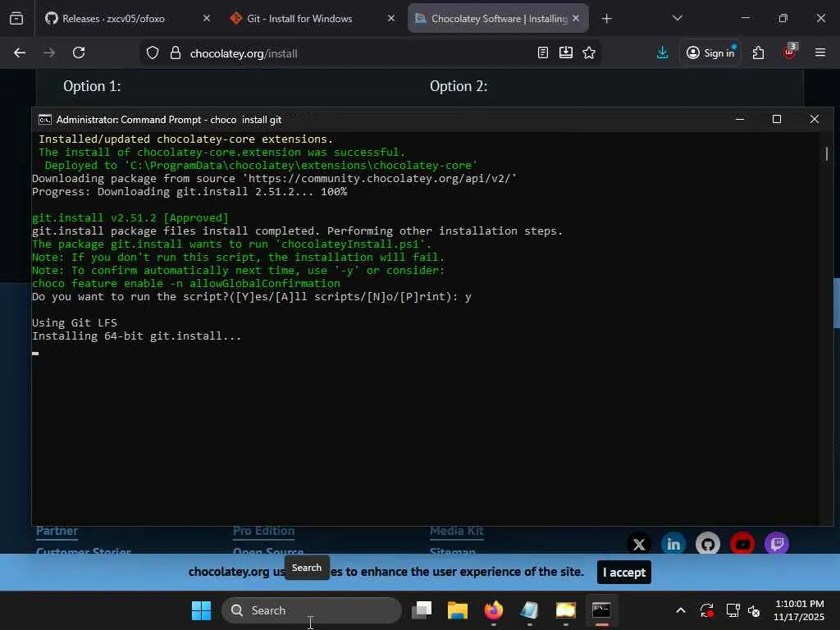Viewport: 840px width, 630px height.
Task: Open the downloads panel
Action: (663, 52)
